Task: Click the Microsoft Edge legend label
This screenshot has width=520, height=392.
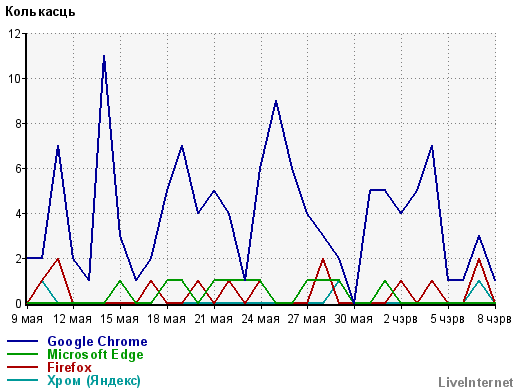Action: 95,355
